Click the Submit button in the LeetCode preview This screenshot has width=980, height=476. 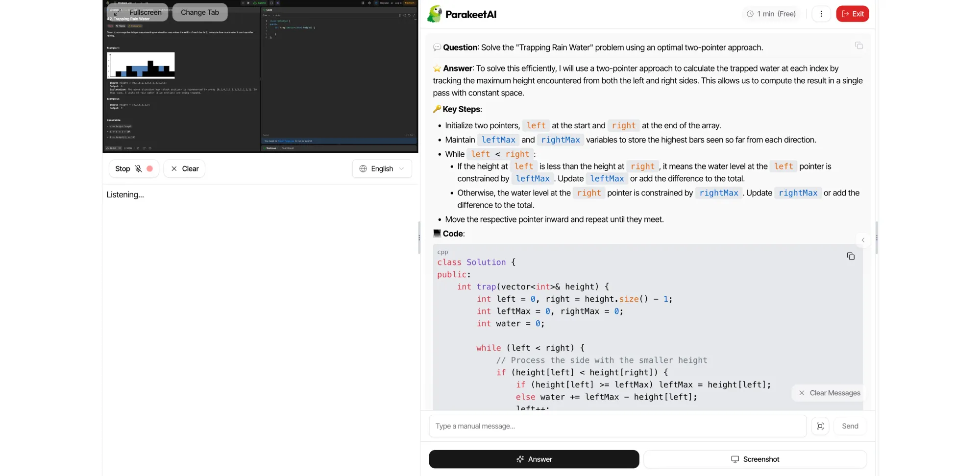[x=259, y=3]
